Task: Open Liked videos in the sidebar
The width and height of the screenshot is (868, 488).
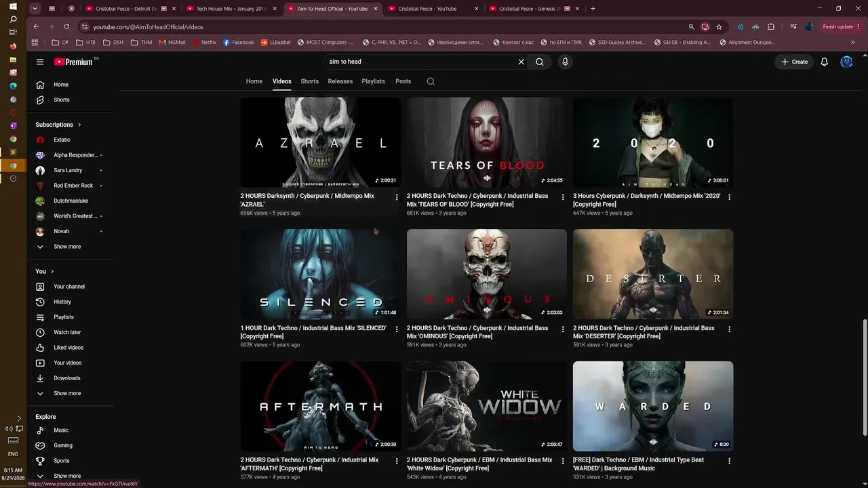Action: pos(68,348)
